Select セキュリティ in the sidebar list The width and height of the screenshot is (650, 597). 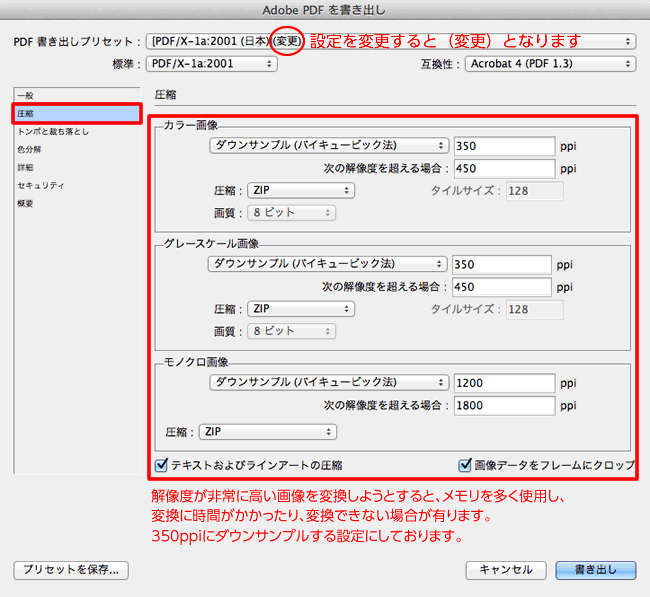click(77, 185)
